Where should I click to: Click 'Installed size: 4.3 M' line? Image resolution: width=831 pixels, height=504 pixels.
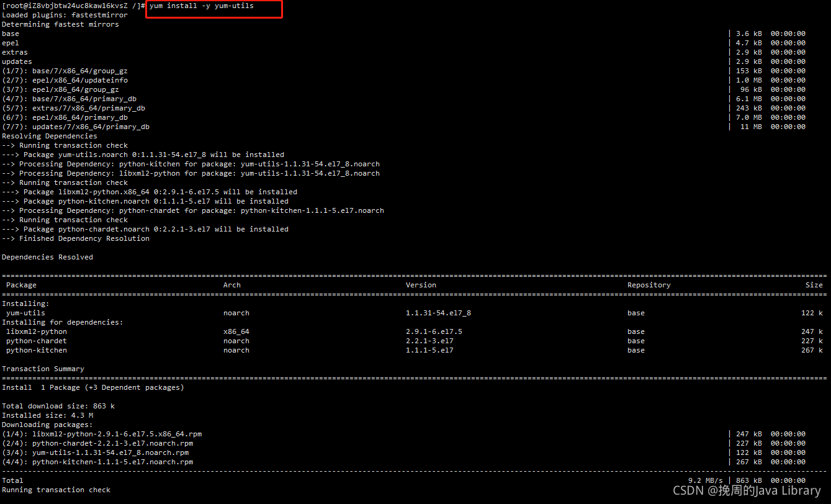pyautogui.click(x=47, y=415)
